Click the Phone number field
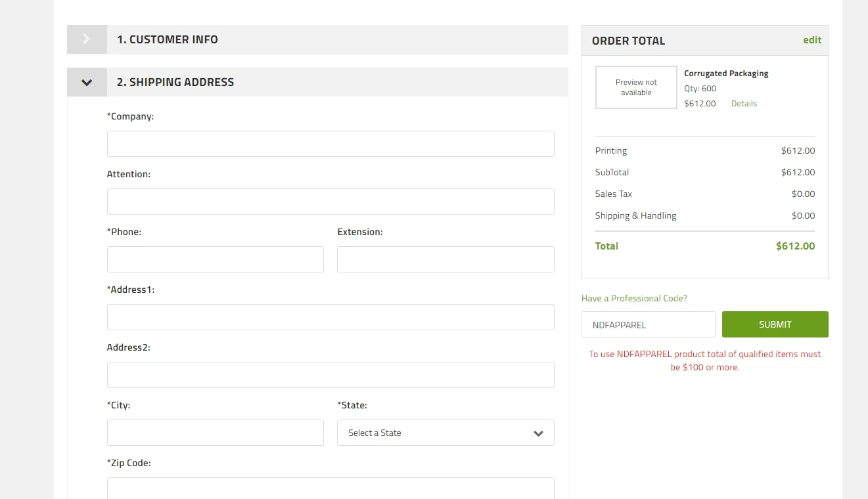This screenshot has width=868, height=499. pyautogui.click(x=216, y=259)
